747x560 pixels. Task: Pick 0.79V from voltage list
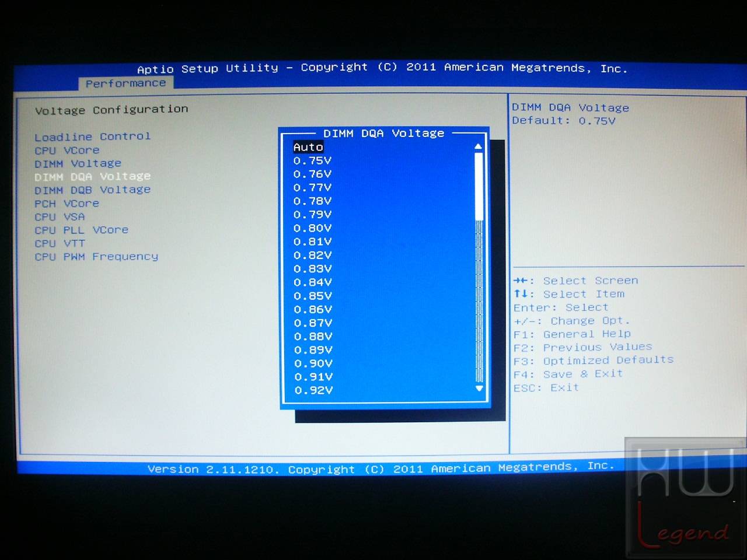point(312,214)
